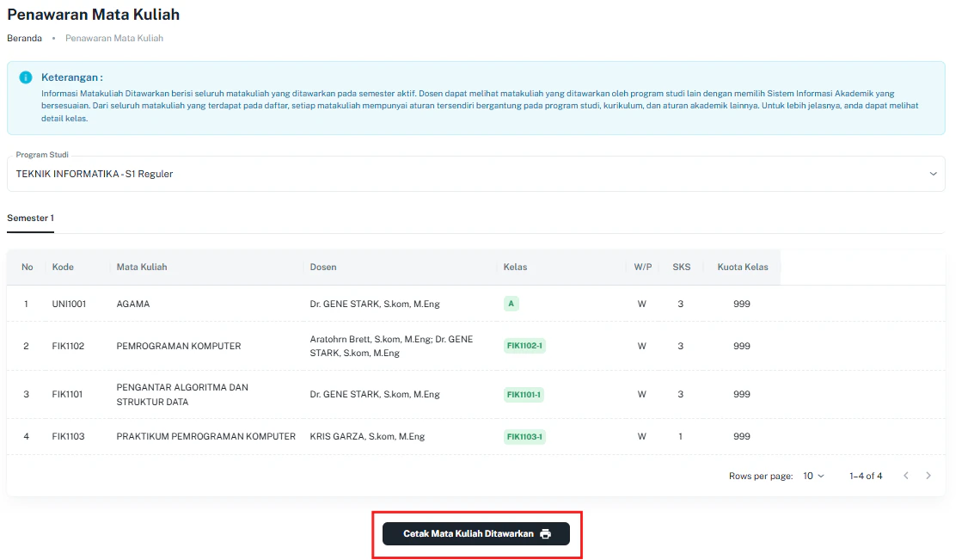Click the Penawaran Mata Kuliah breadcrumb
Image resolution: width=980 pixels, height=560 pixels.
(x=114, y=38)
